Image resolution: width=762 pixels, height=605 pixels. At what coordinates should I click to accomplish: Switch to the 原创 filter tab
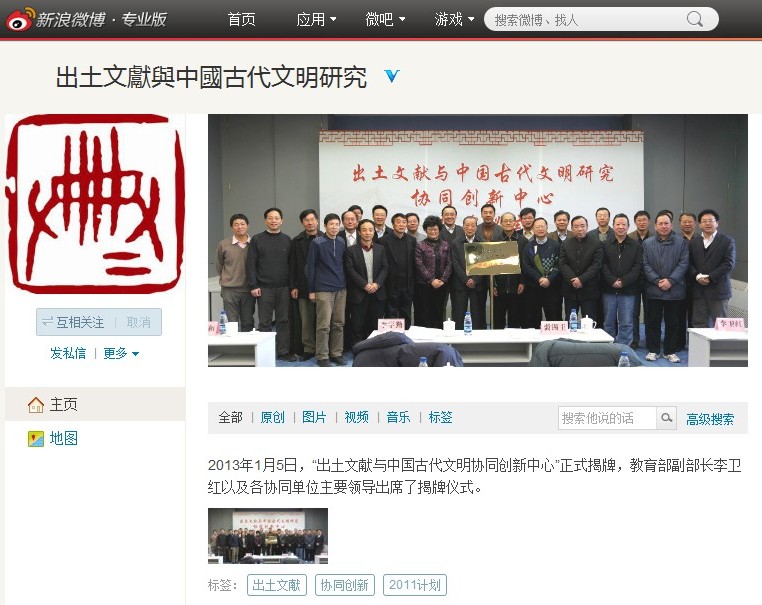(273, 417)
